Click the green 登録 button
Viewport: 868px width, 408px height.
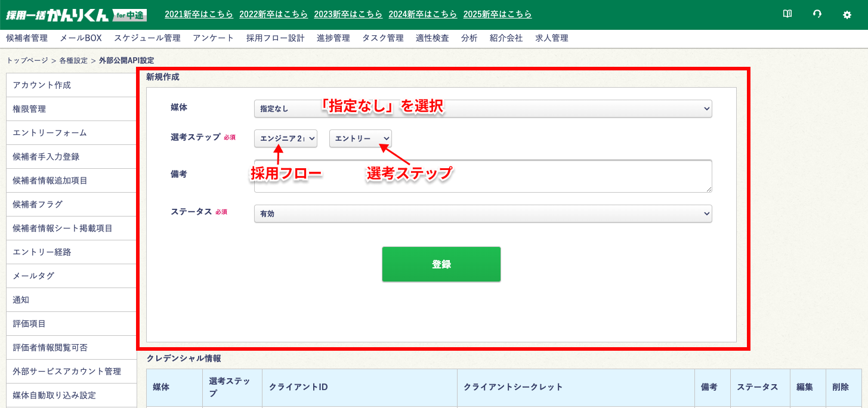pos(441,264)
